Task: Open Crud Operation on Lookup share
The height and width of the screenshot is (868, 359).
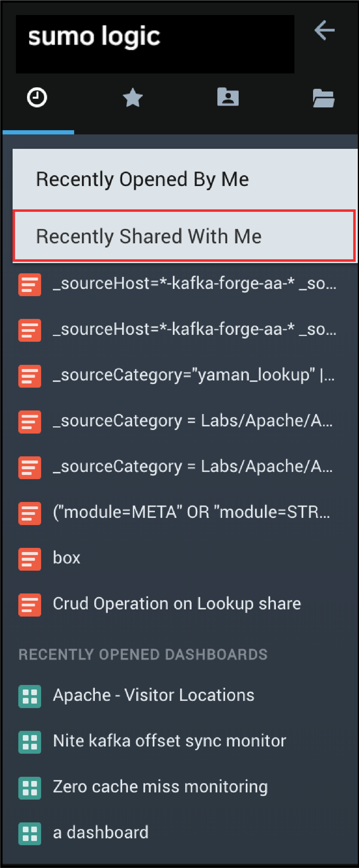Action: pos(176,603)
